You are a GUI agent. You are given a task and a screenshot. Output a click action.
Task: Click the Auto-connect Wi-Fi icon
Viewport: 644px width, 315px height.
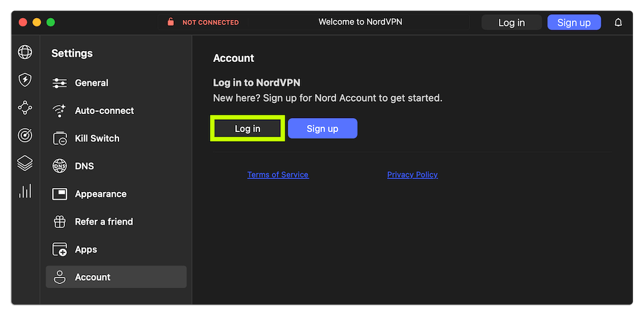click(x=59, y=111)
